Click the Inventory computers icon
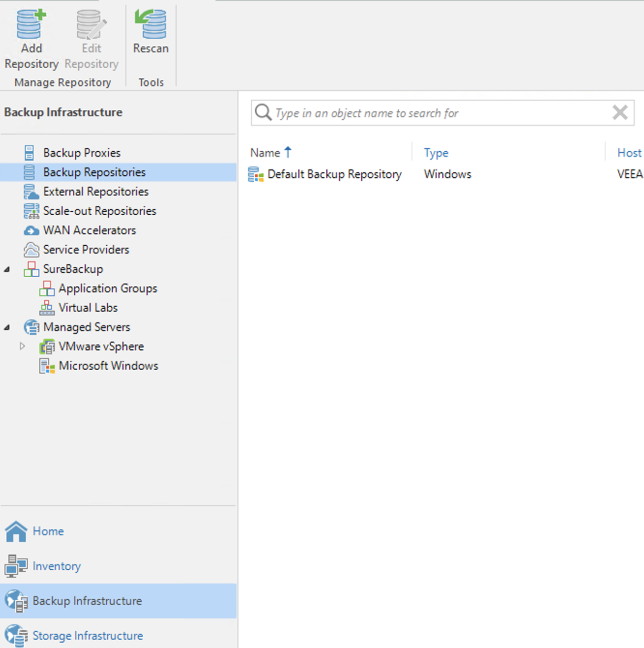The height and width of the screenshot is (648, 644). click(x=16, y=566)
